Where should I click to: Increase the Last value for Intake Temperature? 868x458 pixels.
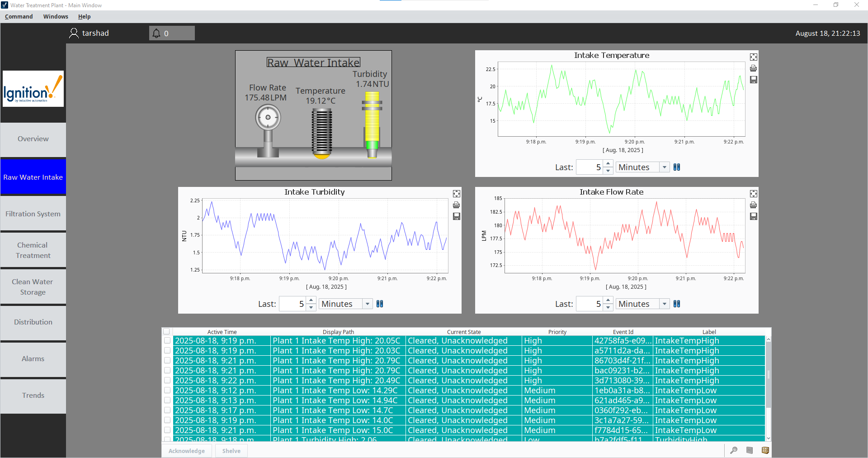(608, 164)
